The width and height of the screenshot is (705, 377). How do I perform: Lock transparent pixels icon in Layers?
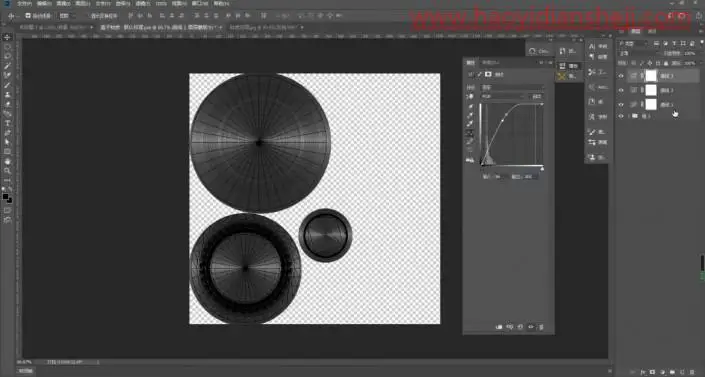coord(634,63)
